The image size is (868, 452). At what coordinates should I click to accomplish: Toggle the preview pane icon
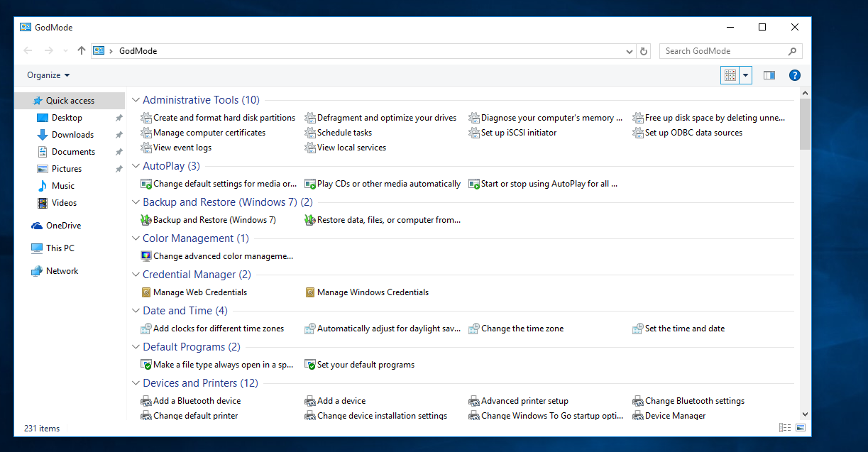pyautogui.click(x=769, y=75)
